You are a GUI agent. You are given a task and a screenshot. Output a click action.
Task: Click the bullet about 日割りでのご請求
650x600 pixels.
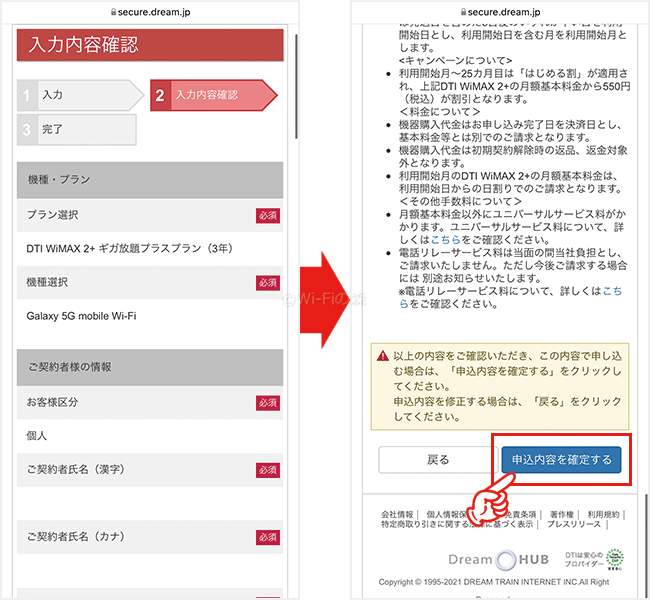[510, 182]
